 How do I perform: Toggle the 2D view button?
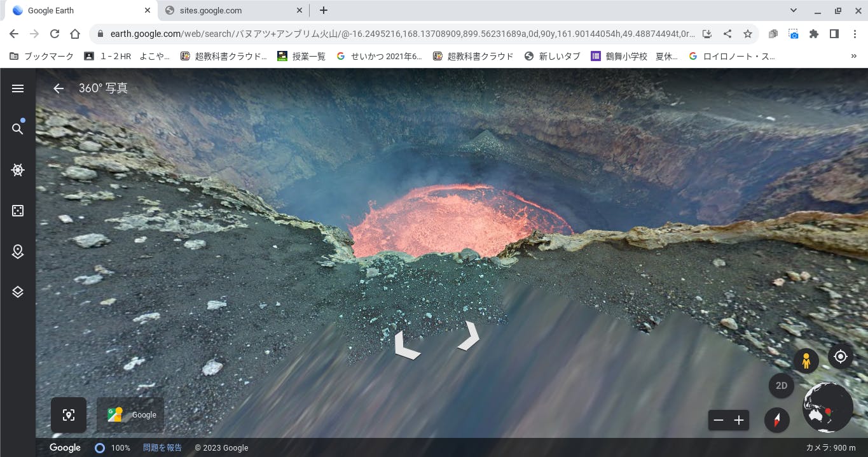(x=782, y=386)
